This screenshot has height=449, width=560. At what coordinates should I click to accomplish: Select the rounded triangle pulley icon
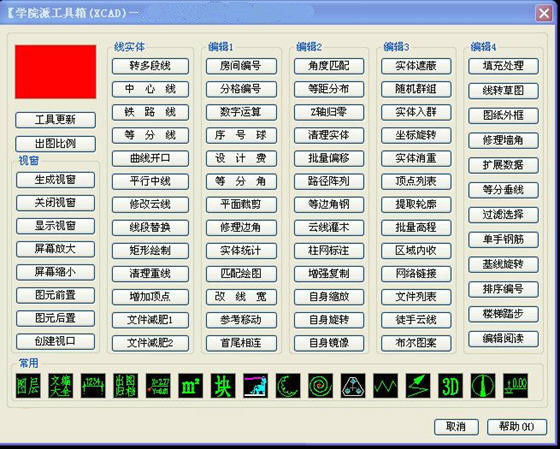353,386
